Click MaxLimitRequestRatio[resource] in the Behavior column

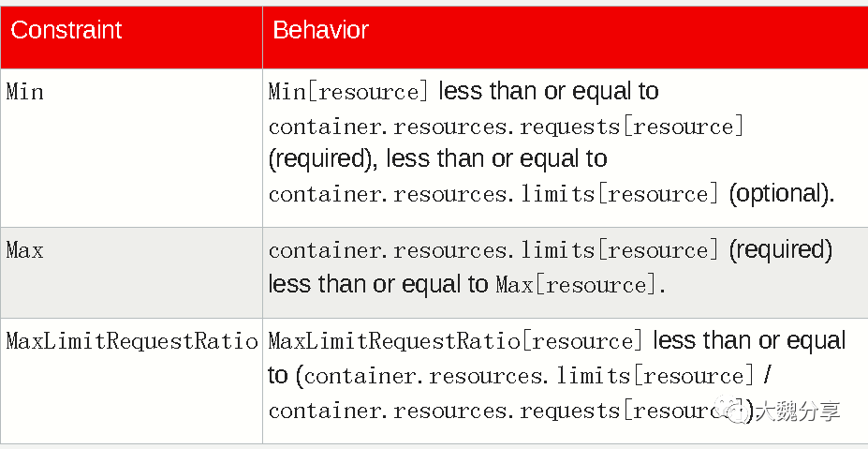456,341
